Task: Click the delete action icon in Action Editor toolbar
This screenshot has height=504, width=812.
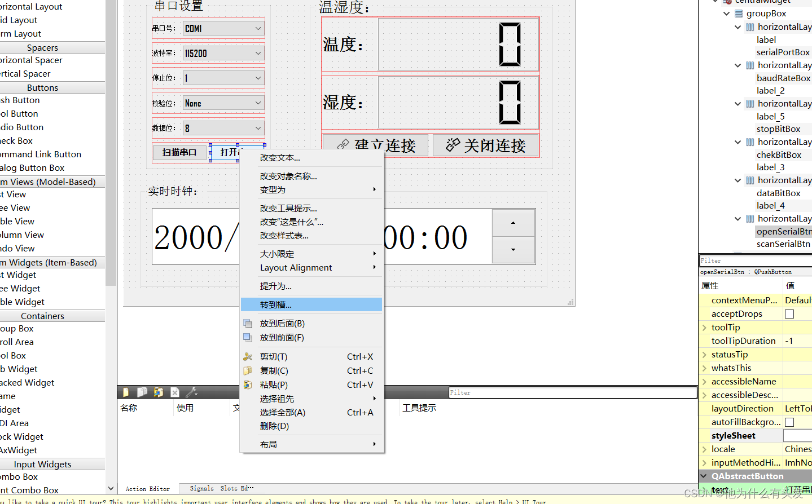Action: tap(174, 392)
